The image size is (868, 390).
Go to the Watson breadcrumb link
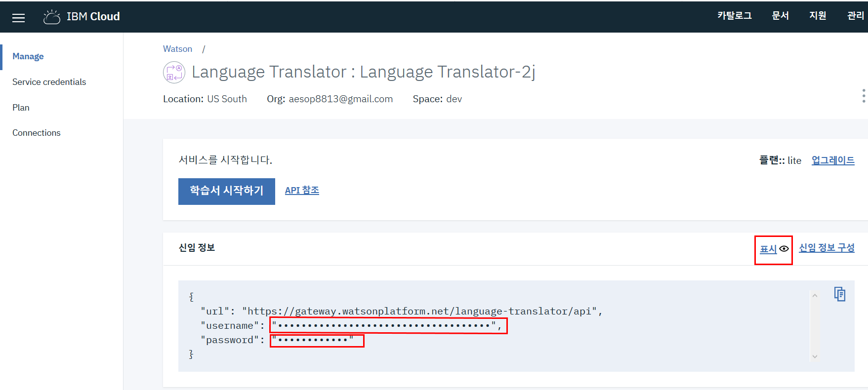tap(177, 49)
